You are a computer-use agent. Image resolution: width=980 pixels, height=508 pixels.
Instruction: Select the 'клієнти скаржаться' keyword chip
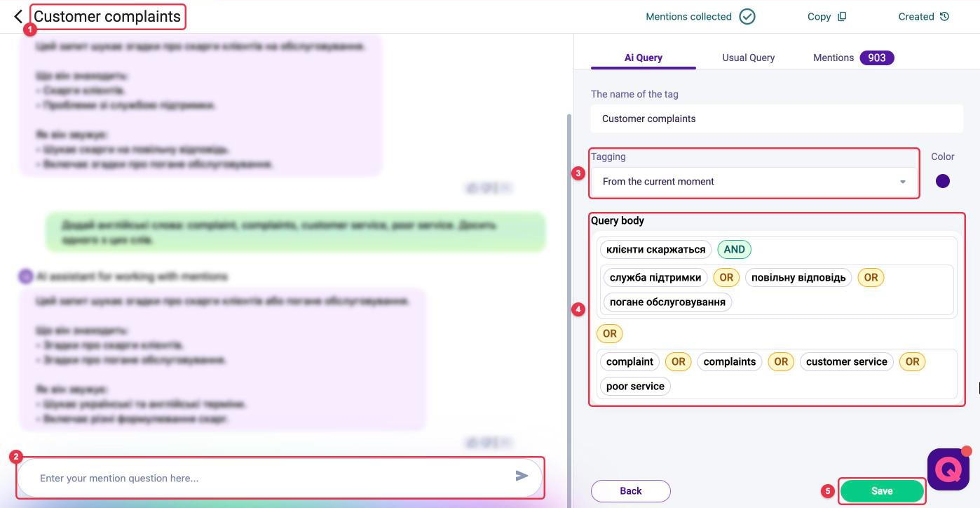pos(655,249)
